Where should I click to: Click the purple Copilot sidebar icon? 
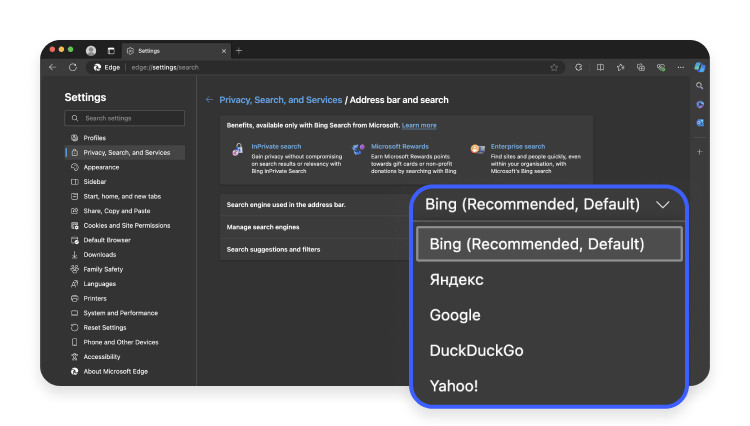pos(700,104)
